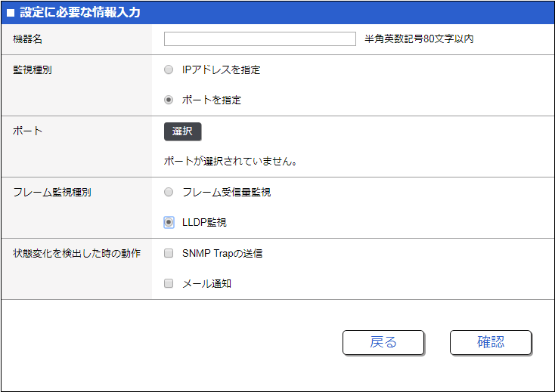Tick the メール通知 checkbox
The image size is (555, 392).
169,284
